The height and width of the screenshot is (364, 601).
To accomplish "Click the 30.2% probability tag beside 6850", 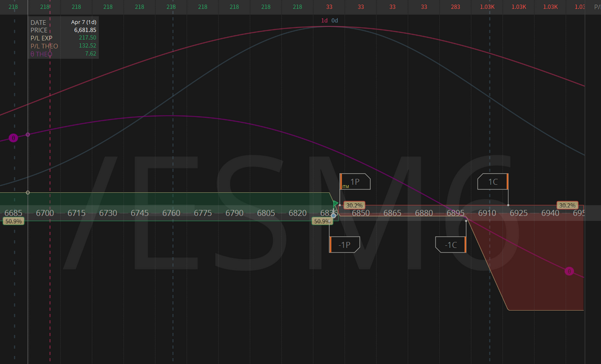I will point(355,206).
